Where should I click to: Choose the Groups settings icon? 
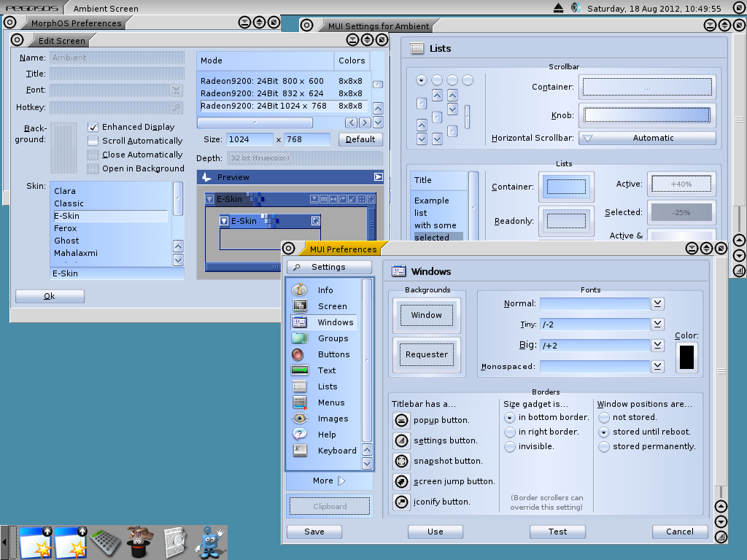[299, 338]
